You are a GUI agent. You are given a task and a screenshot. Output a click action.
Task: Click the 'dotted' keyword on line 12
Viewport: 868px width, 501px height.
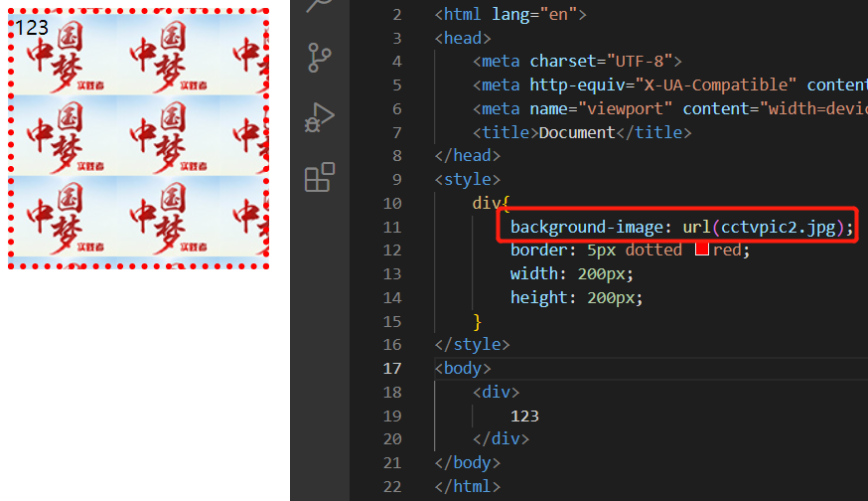653,250
